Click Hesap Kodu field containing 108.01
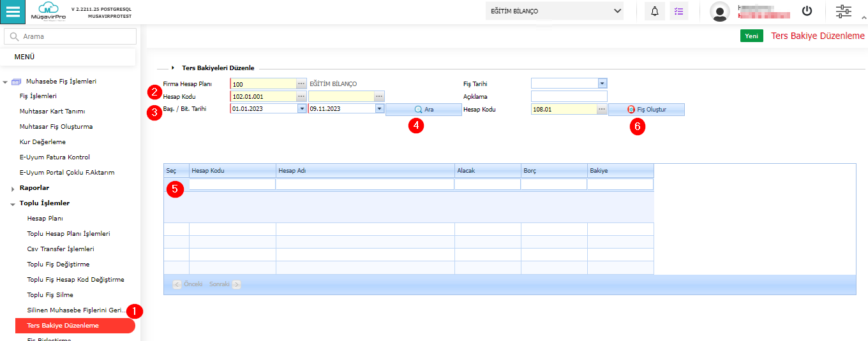Screen dimensions: 868x341 coord(564,109)
